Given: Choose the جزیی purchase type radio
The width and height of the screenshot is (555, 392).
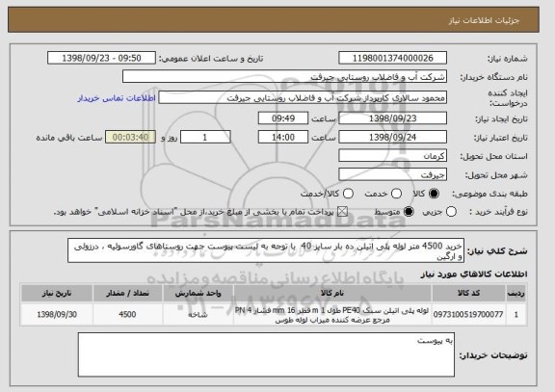Looking at the screenshot, I should 451,212.
